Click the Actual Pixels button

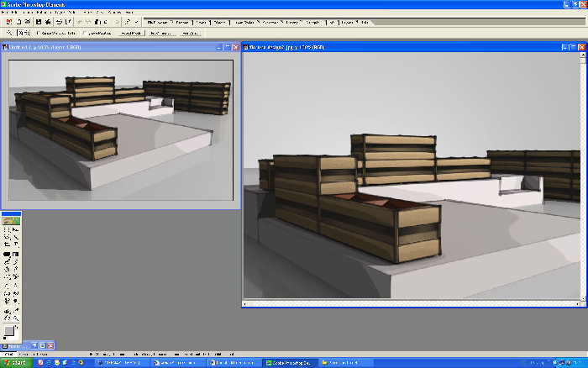132,33
